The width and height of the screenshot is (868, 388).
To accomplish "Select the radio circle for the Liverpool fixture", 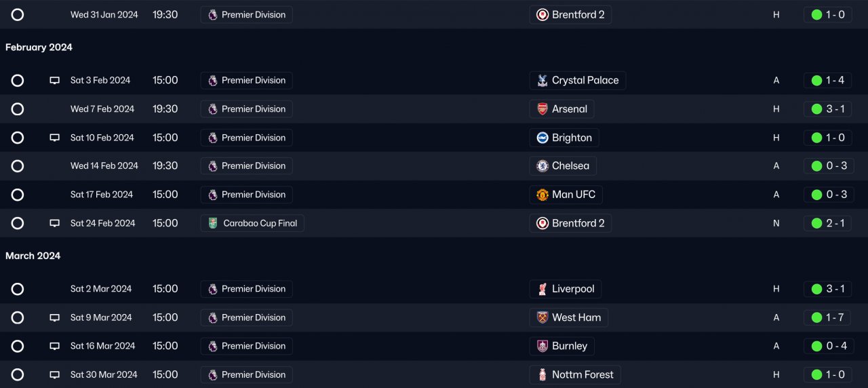I will click(18, 289).
